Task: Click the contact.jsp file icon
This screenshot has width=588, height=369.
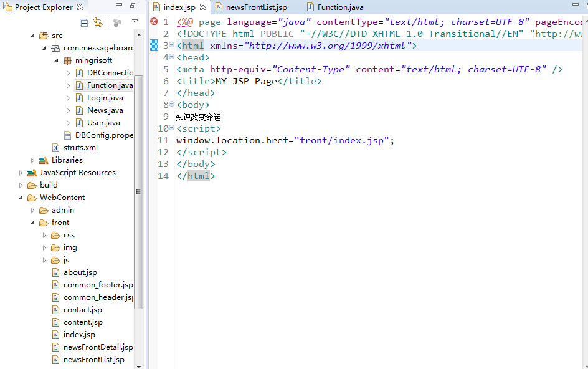Action: (55, 310)
